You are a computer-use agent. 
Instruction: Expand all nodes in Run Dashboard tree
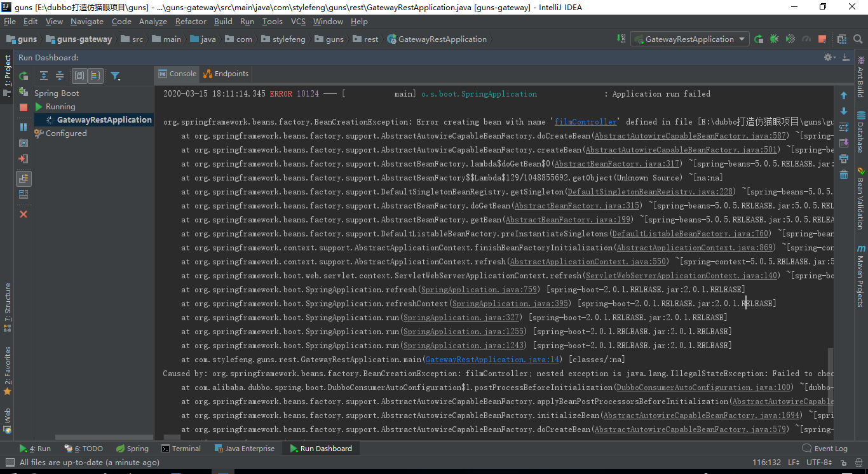pos(44,76)
